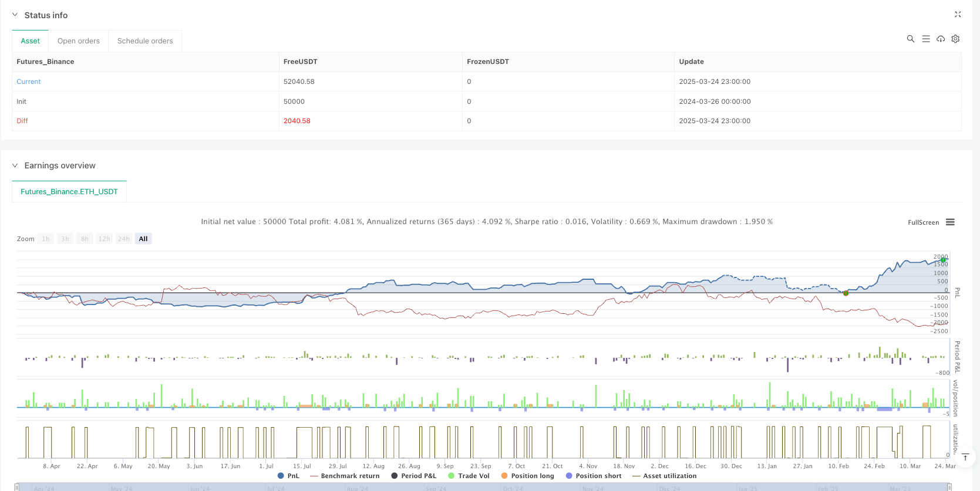Click the chart summary statistics line
980x491 pixels.
pos(487,222)
